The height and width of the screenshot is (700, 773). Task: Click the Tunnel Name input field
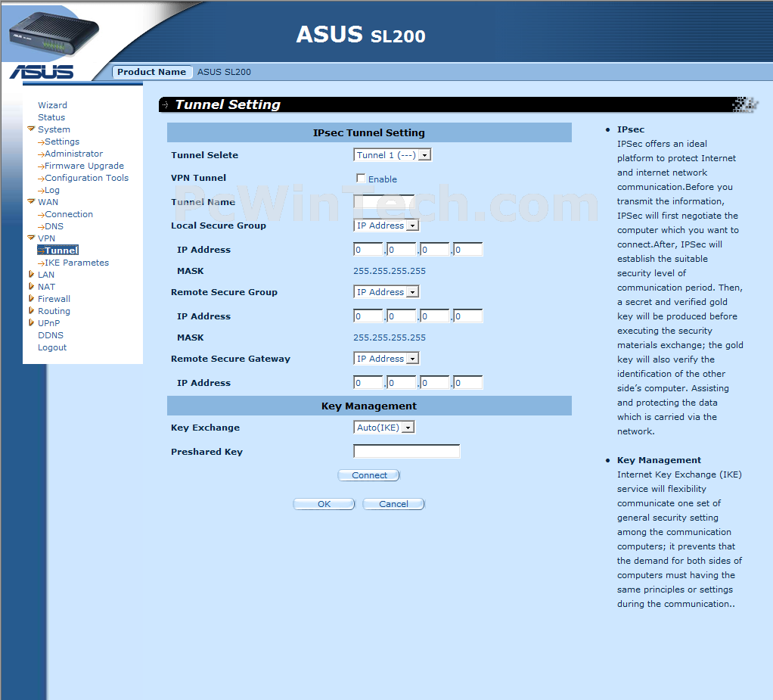[x=383, y=201]
